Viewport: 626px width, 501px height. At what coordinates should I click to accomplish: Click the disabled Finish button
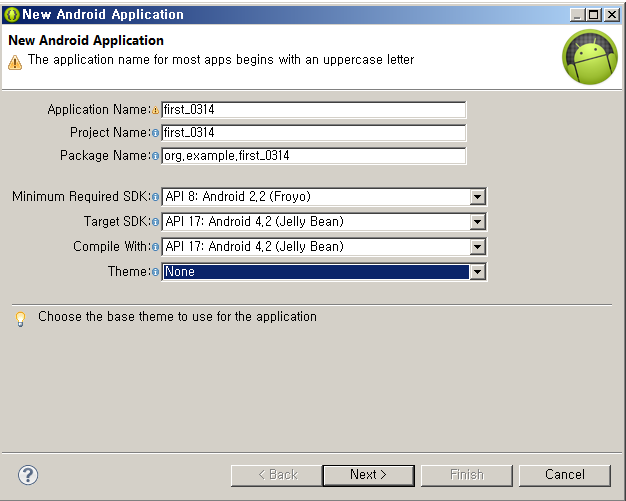467,475
